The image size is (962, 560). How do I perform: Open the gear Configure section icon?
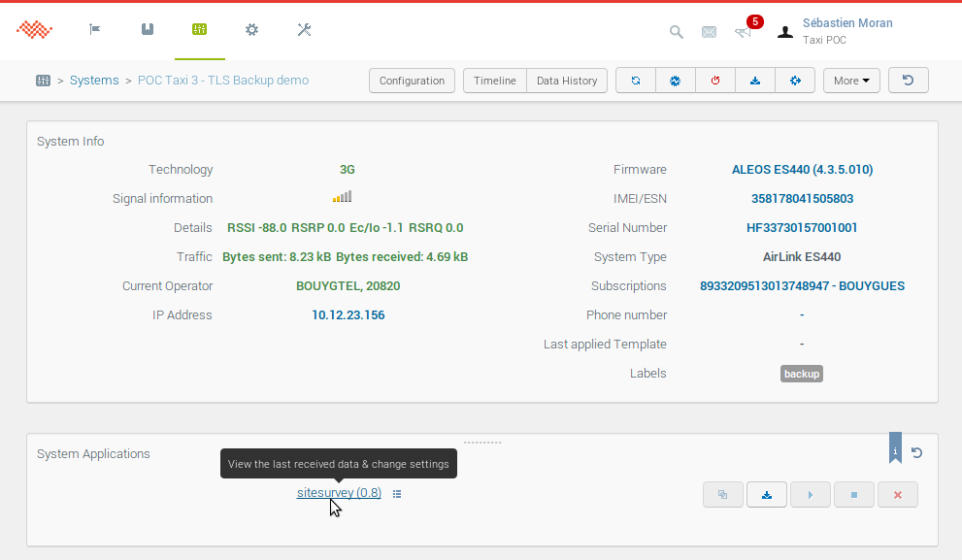(251, 29)
